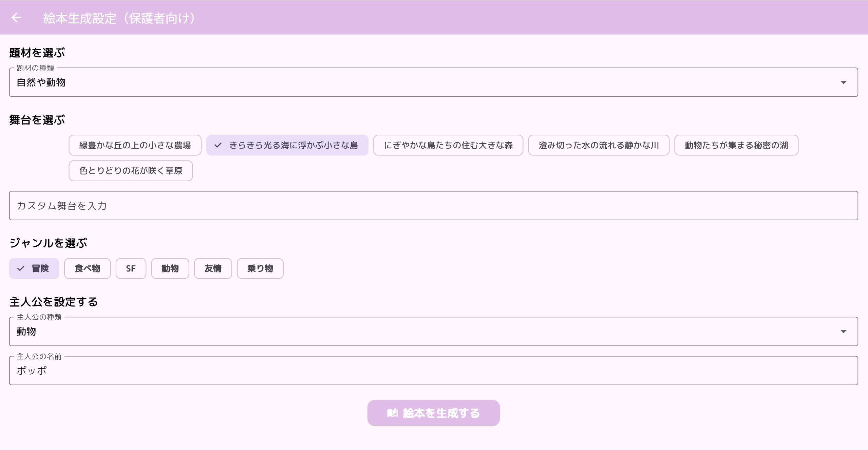Click the 主人公の種類 dropdown arrow
The width and height of the screenshot is (868, 450).
(x=843, y=332)
